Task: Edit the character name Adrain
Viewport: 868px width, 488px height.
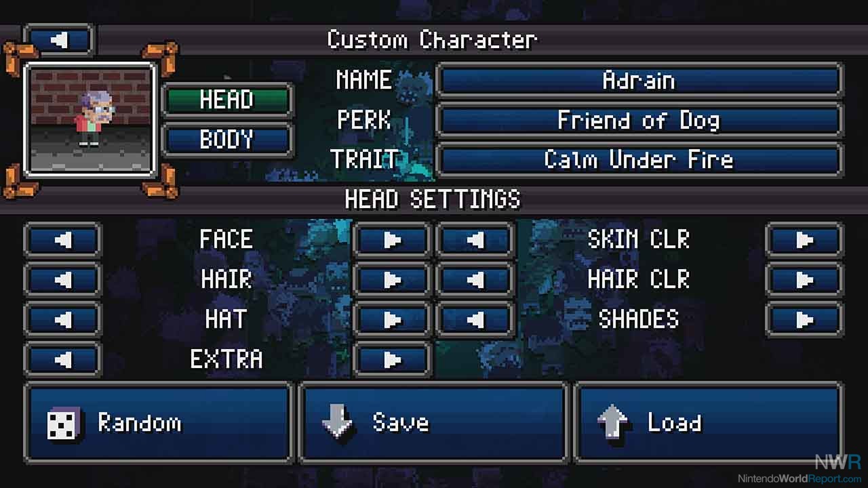Action: [x=639, y=80]
